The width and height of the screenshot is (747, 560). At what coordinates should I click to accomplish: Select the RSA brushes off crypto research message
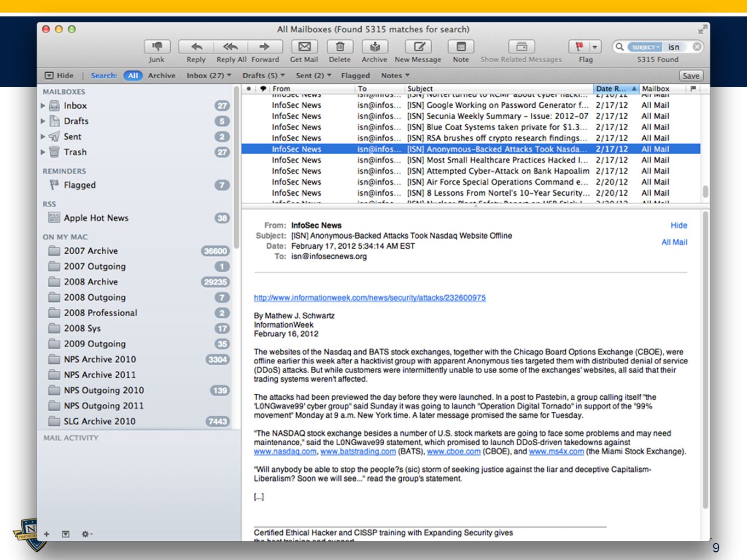471,138
